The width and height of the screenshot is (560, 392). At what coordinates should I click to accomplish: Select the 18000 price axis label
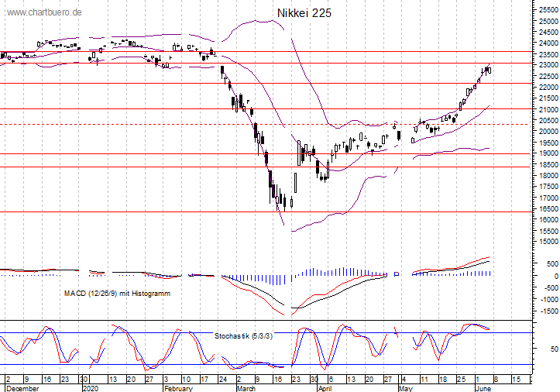pyautogui.click(x=548, y=175)
